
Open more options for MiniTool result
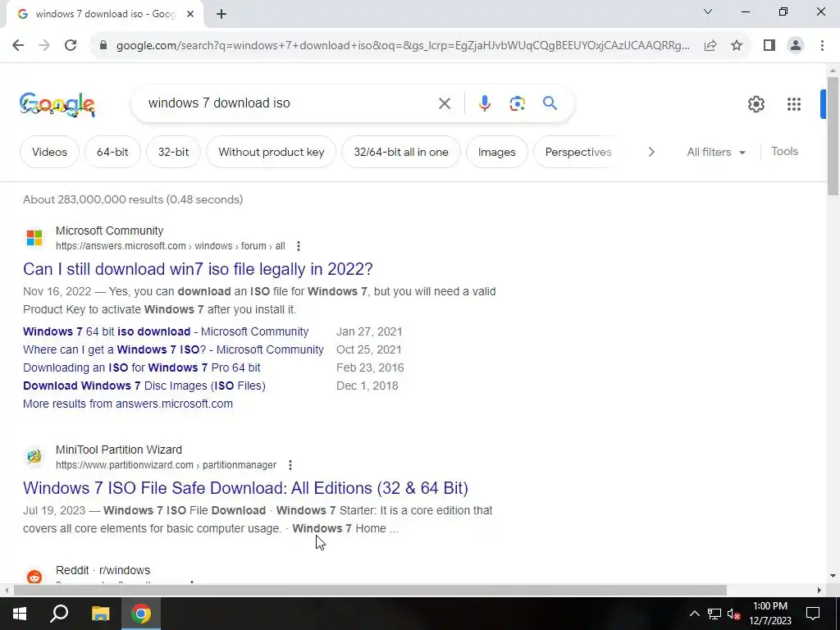(x=290, y=465)
